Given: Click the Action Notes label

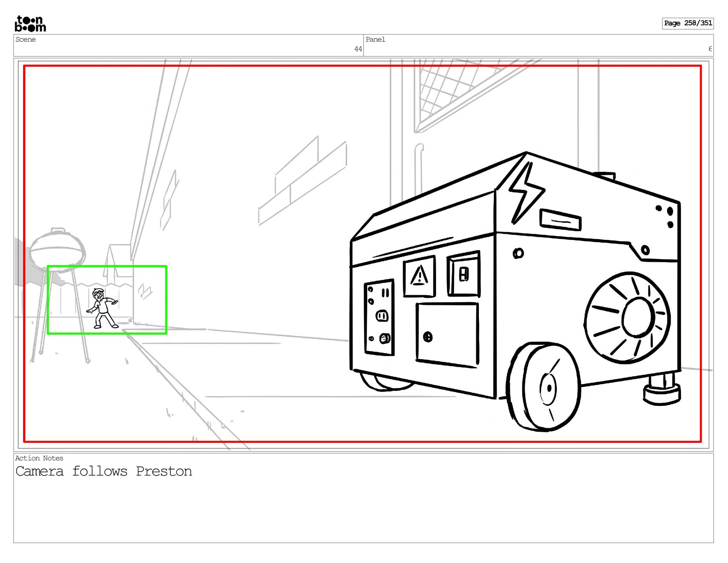Looking at the screenshot, I should (x=39, y=458).
